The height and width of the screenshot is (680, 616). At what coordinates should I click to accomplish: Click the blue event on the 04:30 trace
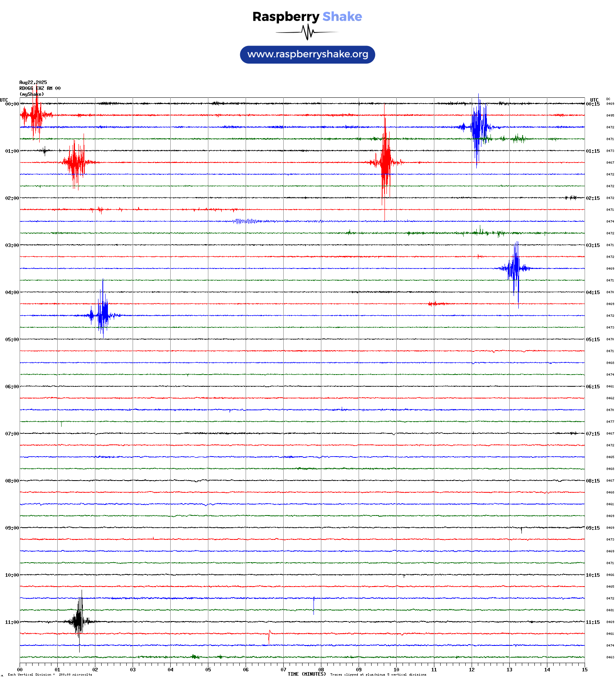[103, 315]
